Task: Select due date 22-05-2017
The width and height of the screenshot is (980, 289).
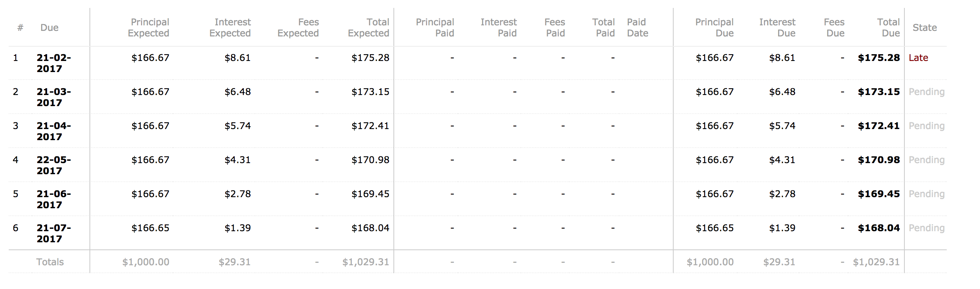Action: 54,165
